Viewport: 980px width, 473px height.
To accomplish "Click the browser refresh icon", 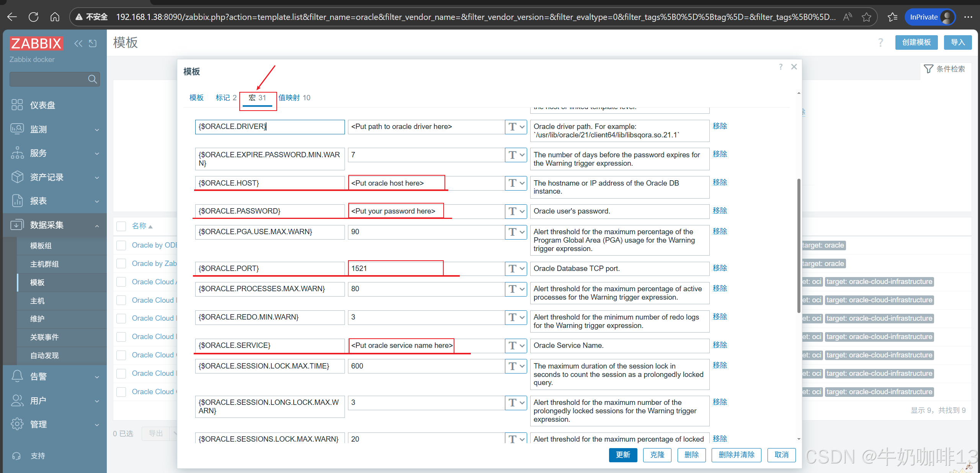I will [34, 17].
